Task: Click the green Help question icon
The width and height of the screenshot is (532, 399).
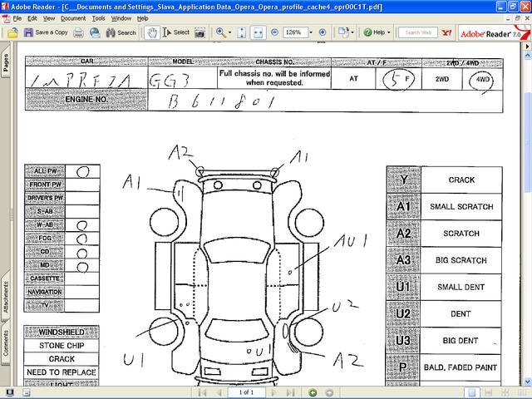Action: [x=367, y=32]
